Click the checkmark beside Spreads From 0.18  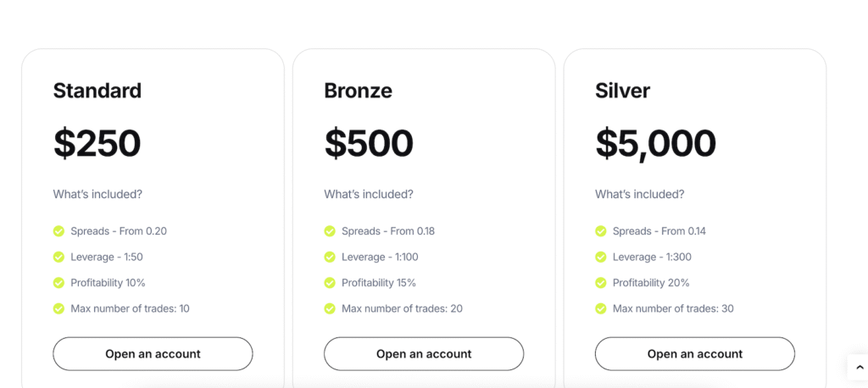[x=330, y=230]
